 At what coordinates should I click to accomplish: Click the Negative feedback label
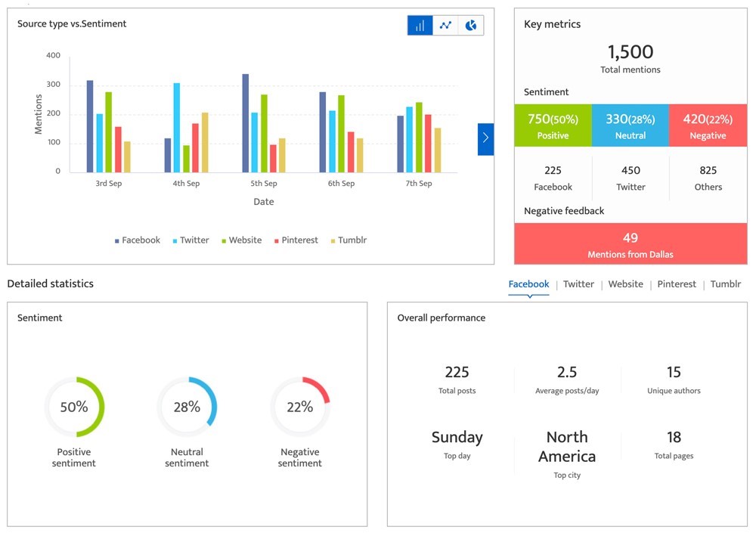564,211
